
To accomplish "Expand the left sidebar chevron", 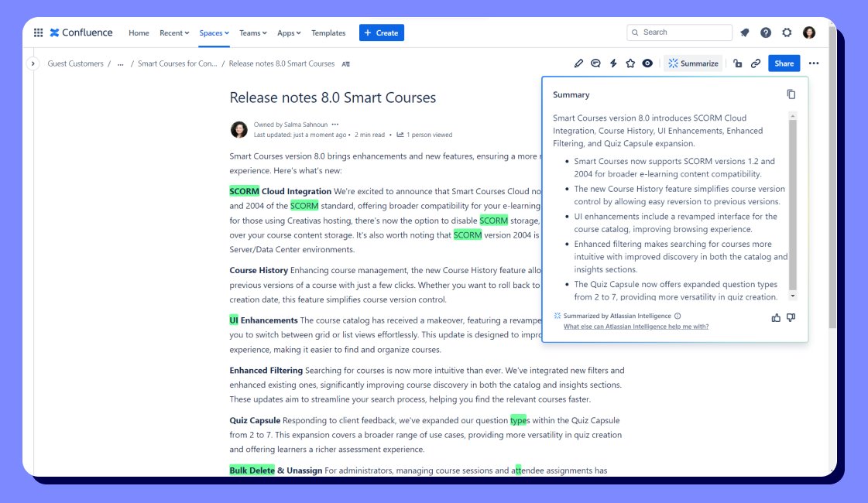I will point(33,63).
